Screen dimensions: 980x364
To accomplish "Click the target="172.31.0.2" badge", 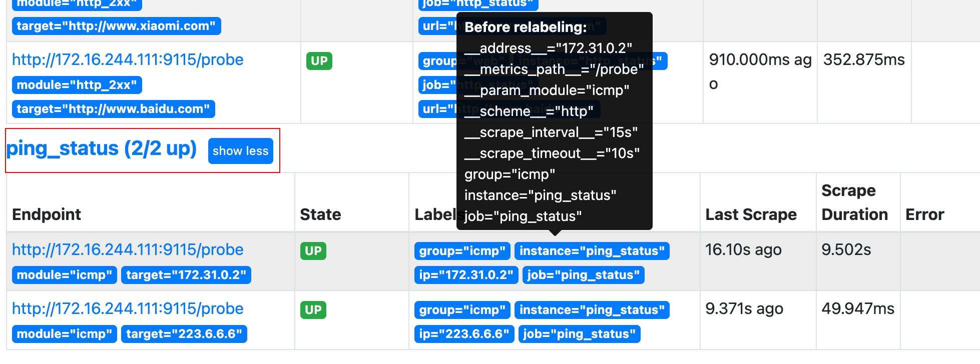I will [186, 275].
